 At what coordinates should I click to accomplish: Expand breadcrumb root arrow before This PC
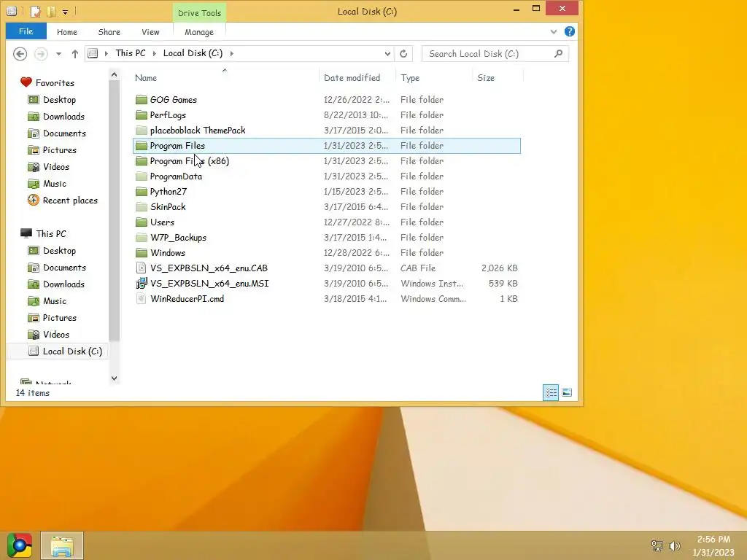pyautogui.click(x=106, y=53)
